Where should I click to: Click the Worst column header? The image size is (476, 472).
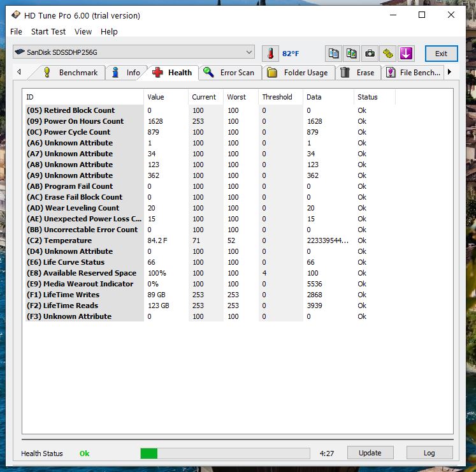[x=241, y=97]
